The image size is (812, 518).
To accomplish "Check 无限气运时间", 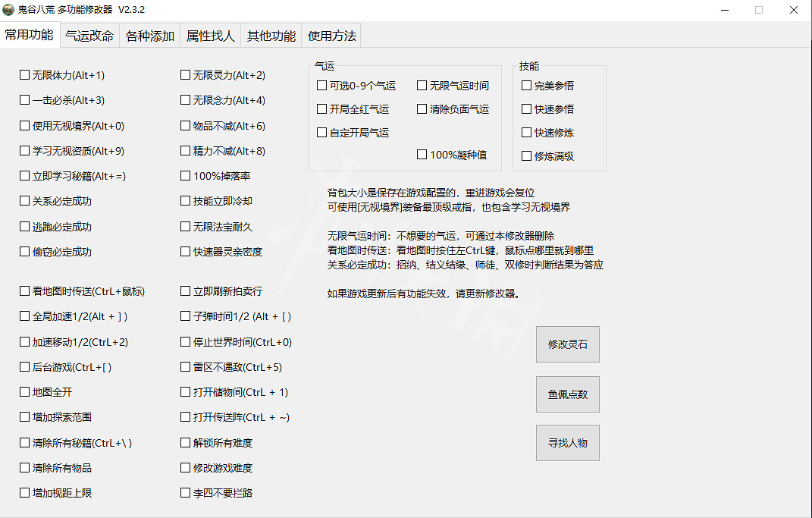I will coord(422,85).
